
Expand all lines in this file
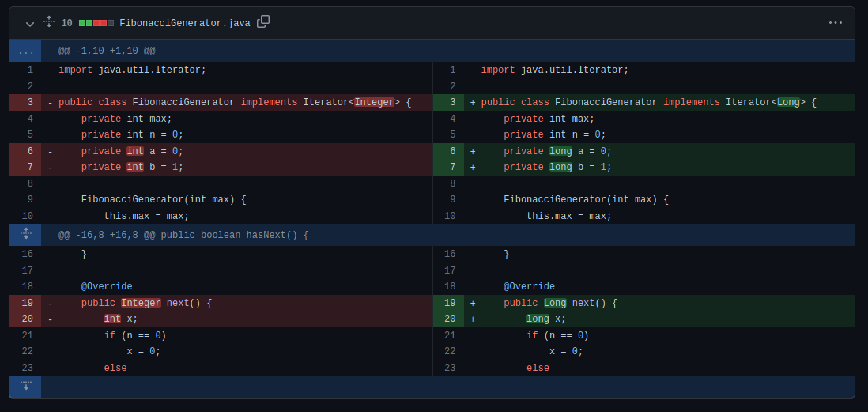(49, 22)
